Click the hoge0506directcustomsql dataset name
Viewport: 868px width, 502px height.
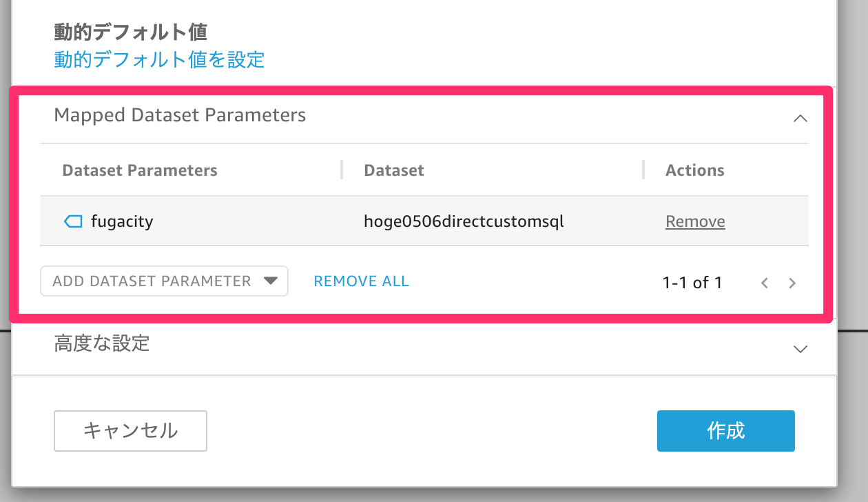point(463,221)
